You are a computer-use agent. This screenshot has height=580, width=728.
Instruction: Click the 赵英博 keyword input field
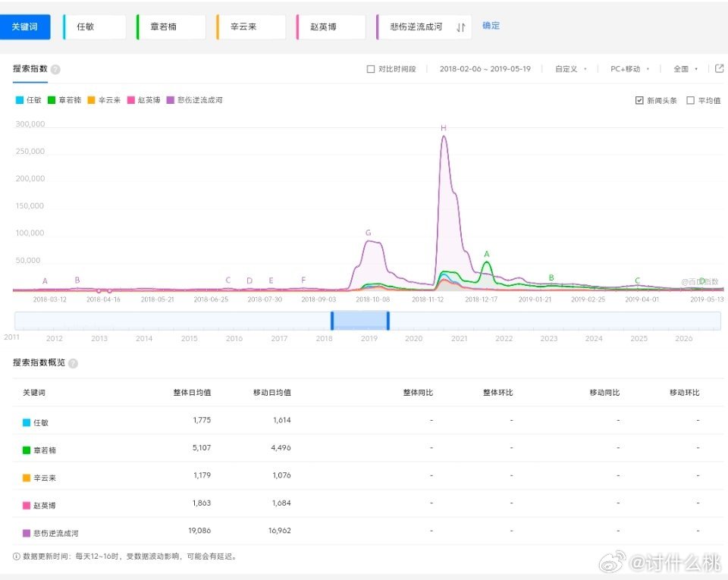tap(331, 27)
